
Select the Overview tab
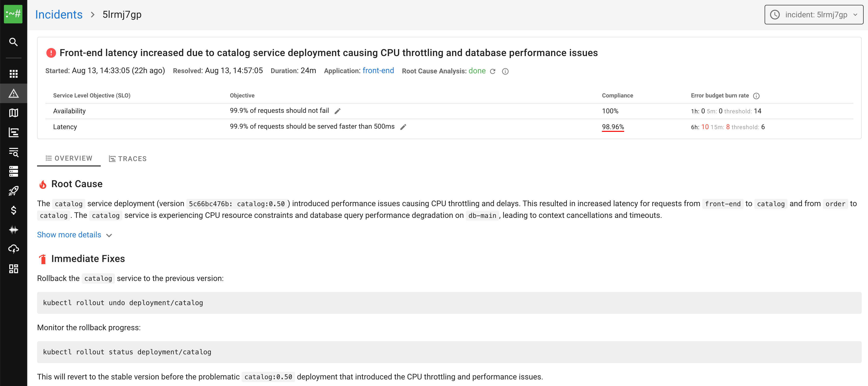coord(69,158)
